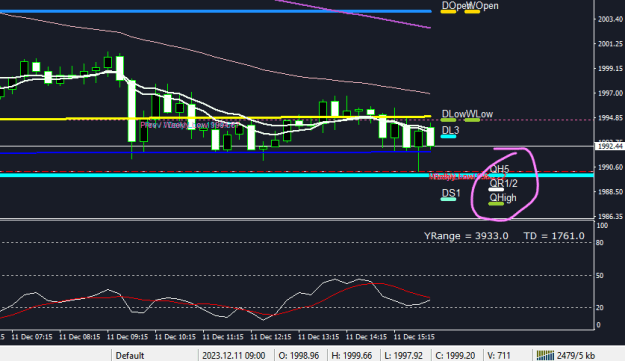Select the DOpen level label

pyautogui.click(x=454, y=6)
